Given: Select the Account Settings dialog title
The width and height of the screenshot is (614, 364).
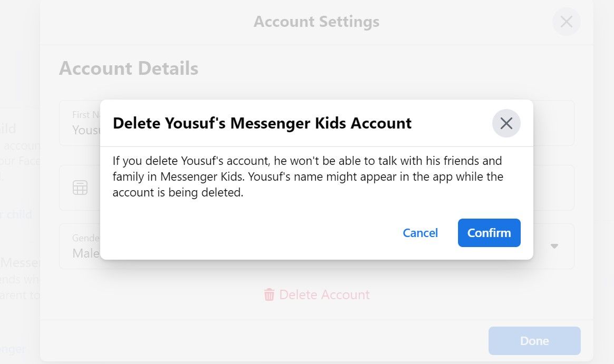Looking at the screenshot, I should [x=316, y=22].
